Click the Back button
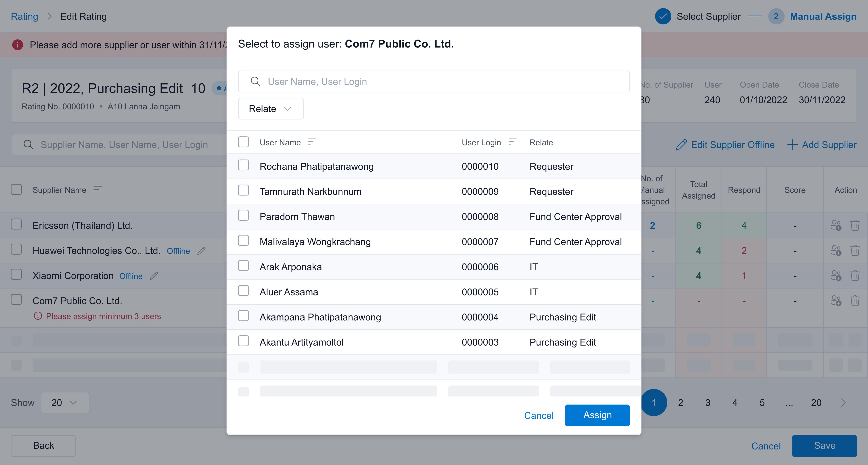Screen dimensions: 868x465 (43, 446)
